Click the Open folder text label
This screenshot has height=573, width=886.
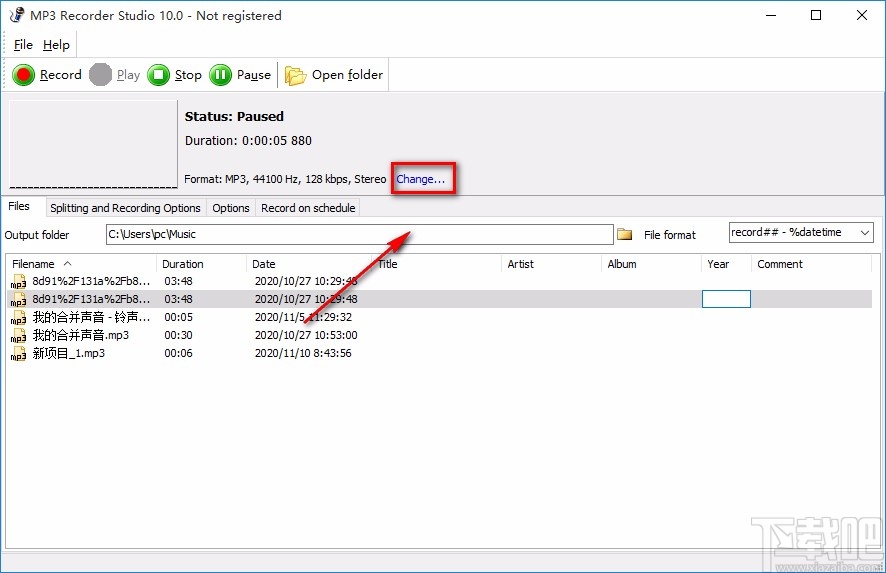[x=347, y=75]
